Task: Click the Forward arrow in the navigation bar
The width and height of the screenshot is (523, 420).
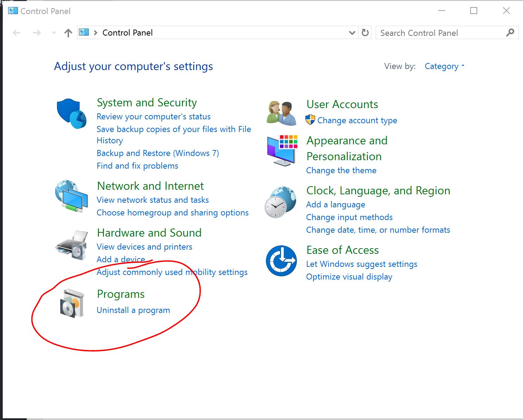Action: click(37, 33)
